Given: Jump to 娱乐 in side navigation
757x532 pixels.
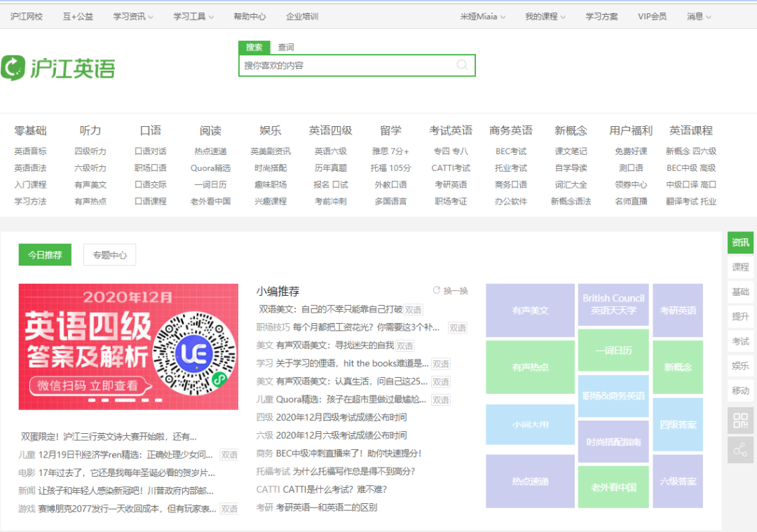Looking at the screenshot, I should (740, 366).
